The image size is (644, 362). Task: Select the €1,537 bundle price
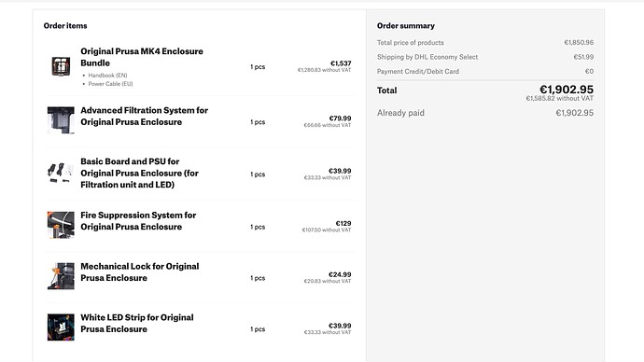click(x=341, y=63)
